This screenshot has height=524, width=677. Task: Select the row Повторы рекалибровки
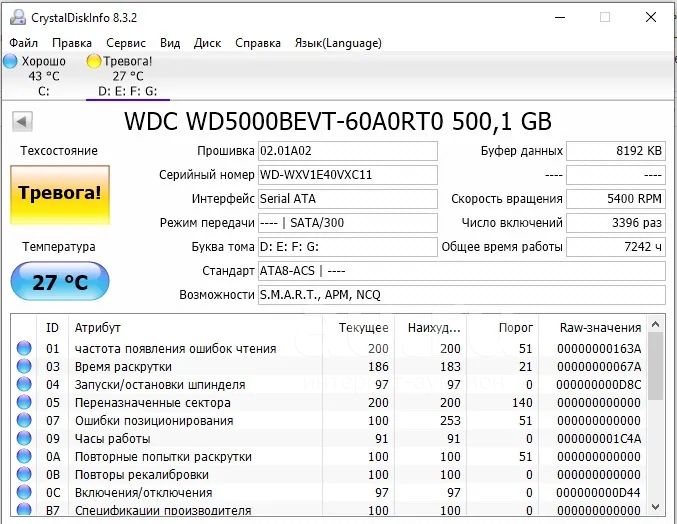(x=329, y=474)
